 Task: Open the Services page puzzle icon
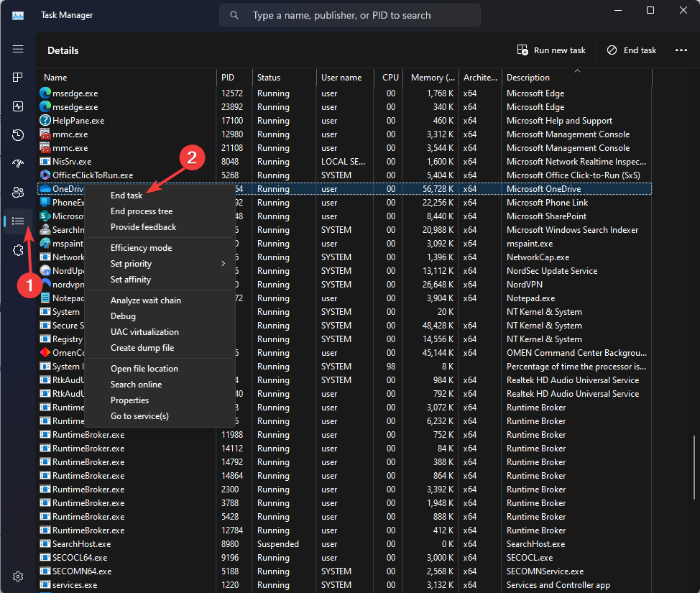coord(18,250)
